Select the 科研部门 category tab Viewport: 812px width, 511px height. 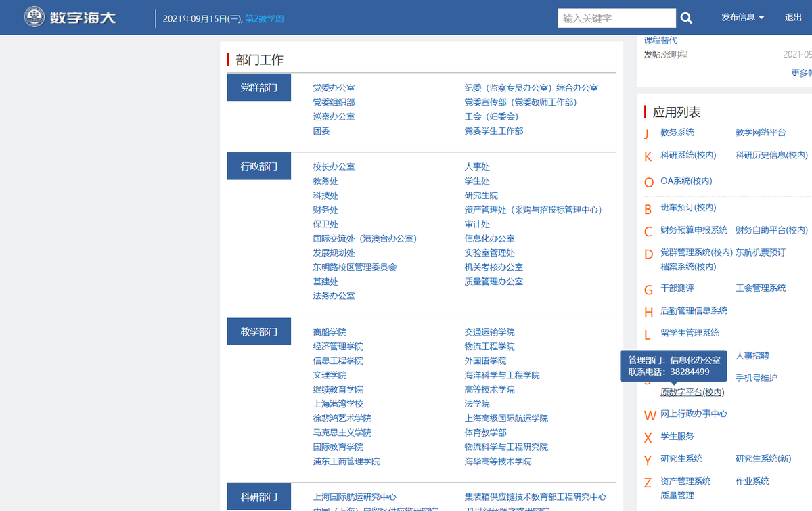coord(259,497)
